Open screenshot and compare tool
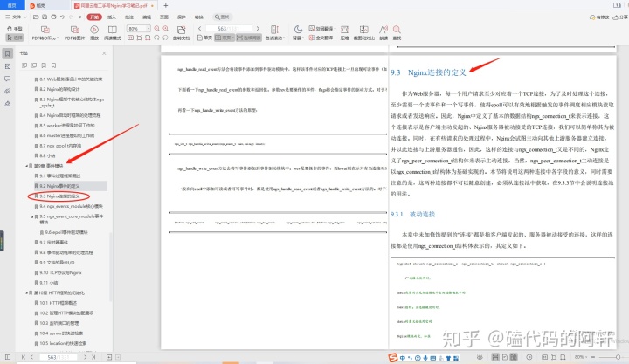Image resolution: width=629 pixels, height=364 pixels. (x=363, y=33)
